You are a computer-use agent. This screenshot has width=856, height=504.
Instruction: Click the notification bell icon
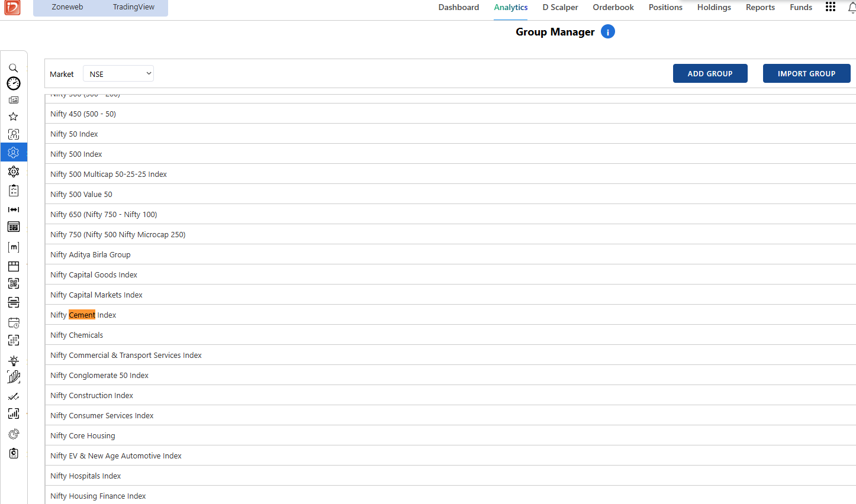pos(852,8)
